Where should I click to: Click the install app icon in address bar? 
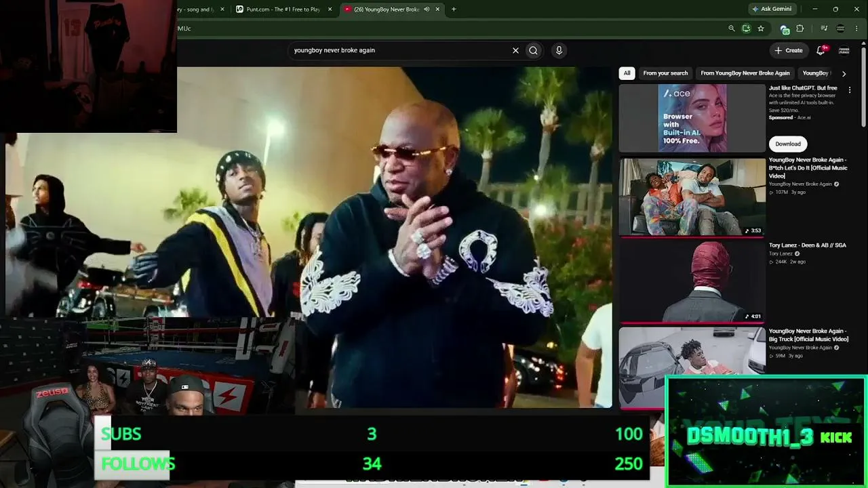(x=746, y=28)
